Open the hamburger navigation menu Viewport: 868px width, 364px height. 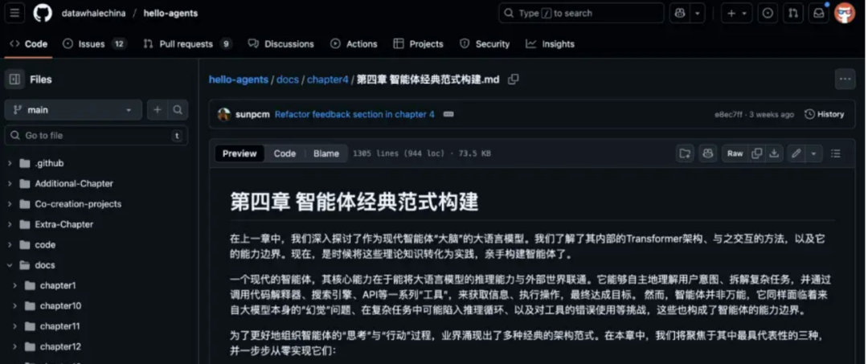click(14, 14)
